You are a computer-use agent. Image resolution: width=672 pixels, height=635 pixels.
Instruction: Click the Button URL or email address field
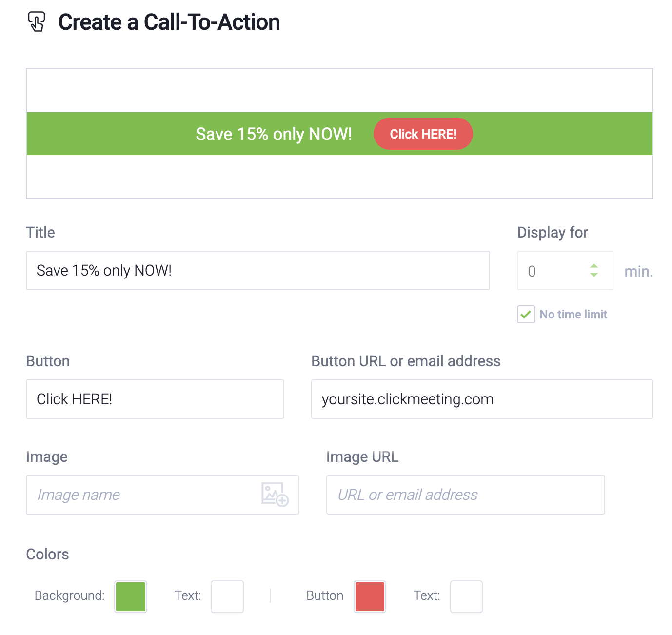coord(482,399)
